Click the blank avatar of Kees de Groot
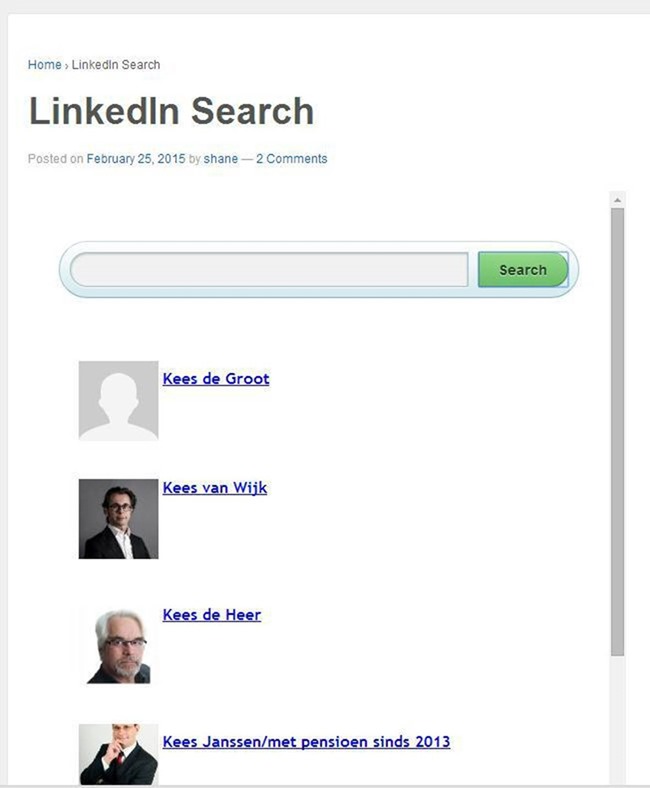Screen dimensions: 650x788 pos(119,401)
